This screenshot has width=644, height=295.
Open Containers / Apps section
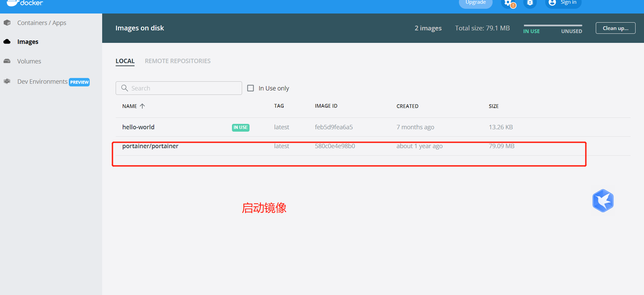coord(41,23)
